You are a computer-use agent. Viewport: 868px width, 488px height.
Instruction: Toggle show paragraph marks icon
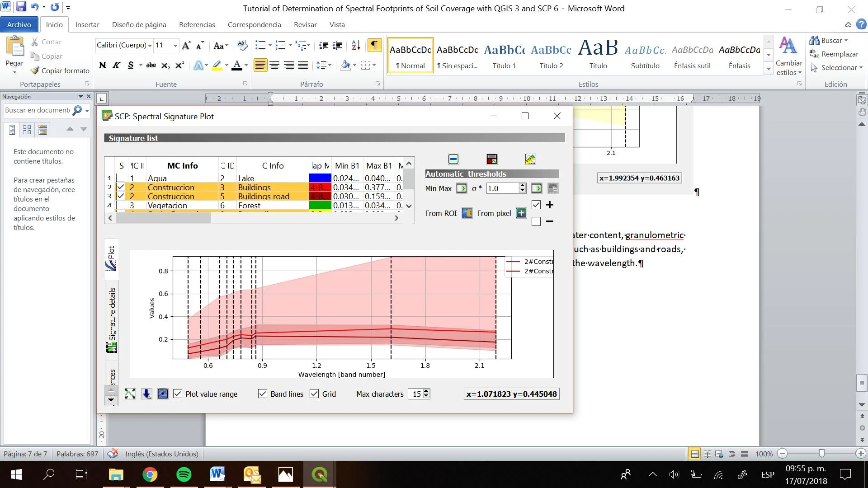[374, 45]
